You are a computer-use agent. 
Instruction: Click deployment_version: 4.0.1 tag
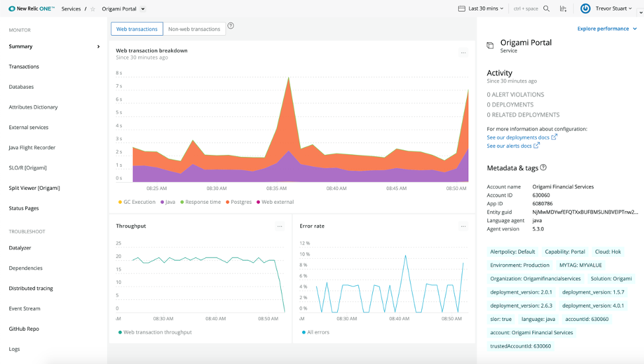593,306
